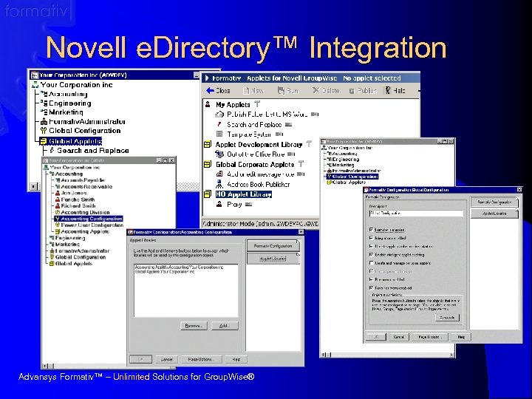This screenshot has height=399, width=532.
Task: Select Search and Replace under Global Applets in top-left tree
Action: tap(92, 150)
